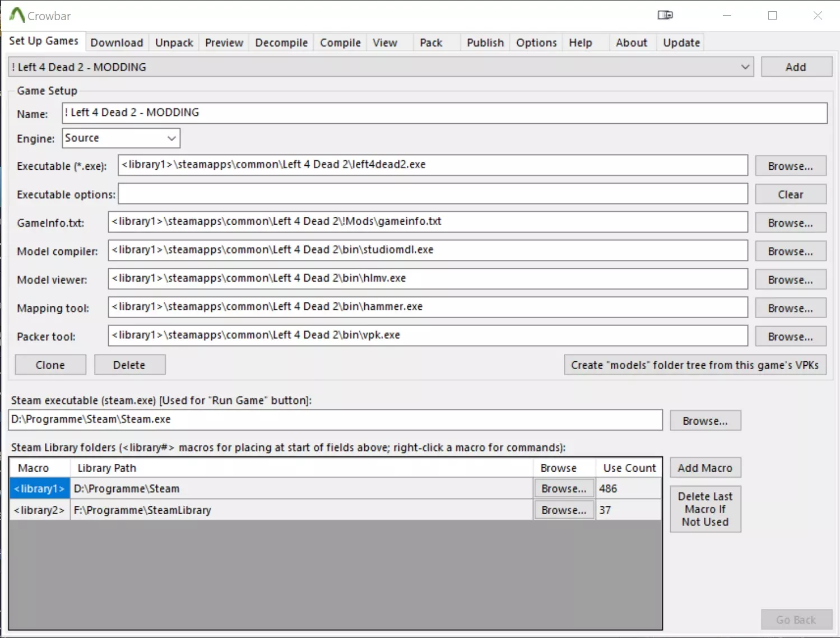The image size is (840, 638).
Task: Clear the executable options
Action: [x=790, y=194]
